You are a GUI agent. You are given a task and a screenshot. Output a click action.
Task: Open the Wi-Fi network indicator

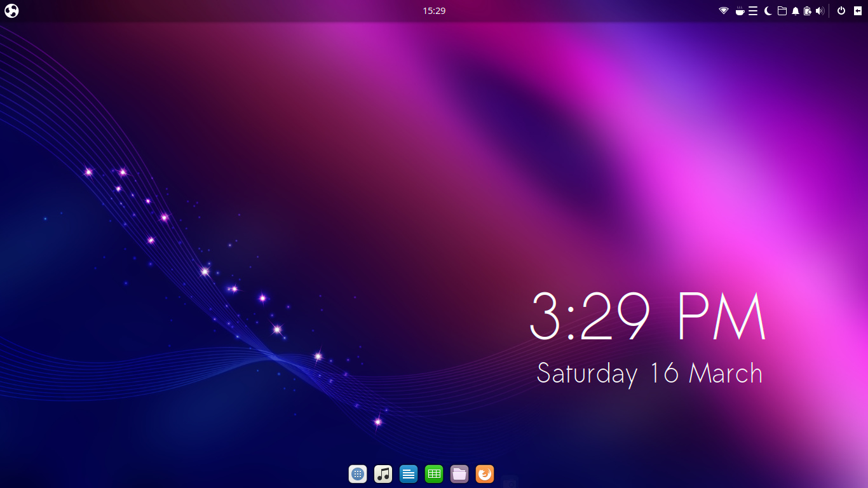point(723,11)
